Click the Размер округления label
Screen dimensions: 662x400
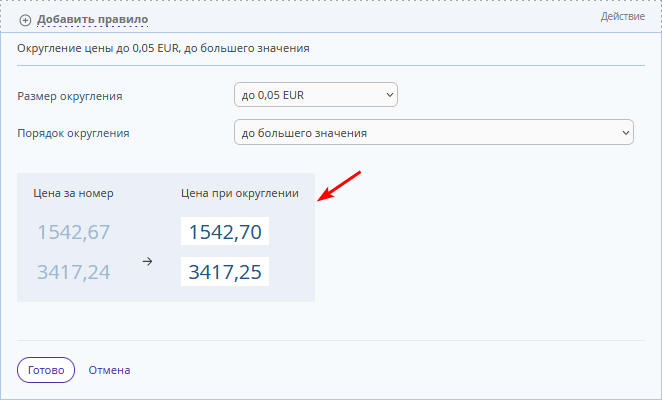coord(70,96)
